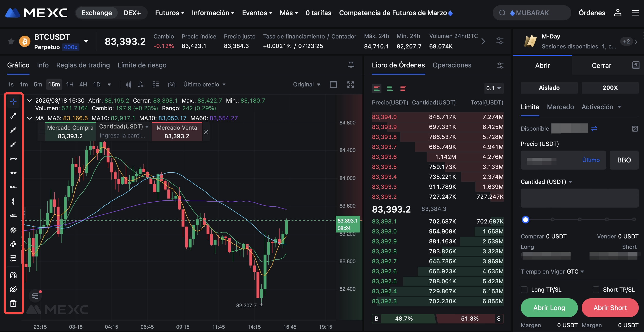Open the indicators fx icon

point(141,85)
